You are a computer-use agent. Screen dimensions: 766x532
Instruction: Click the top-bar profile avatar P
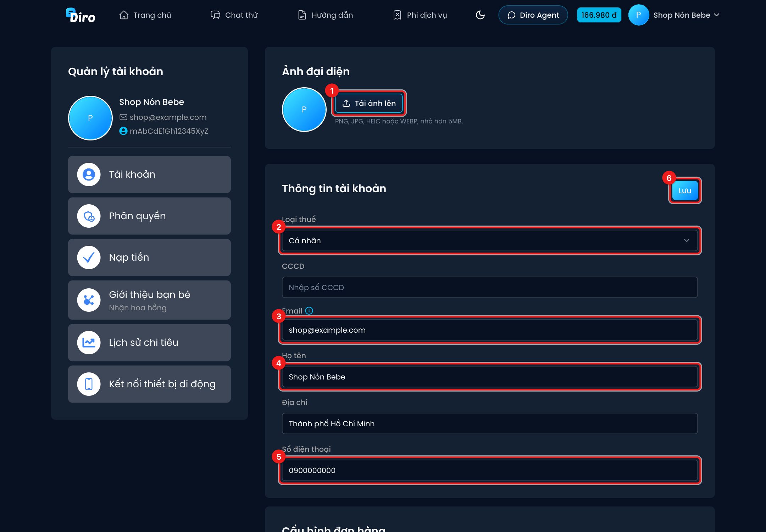point(638,15)
